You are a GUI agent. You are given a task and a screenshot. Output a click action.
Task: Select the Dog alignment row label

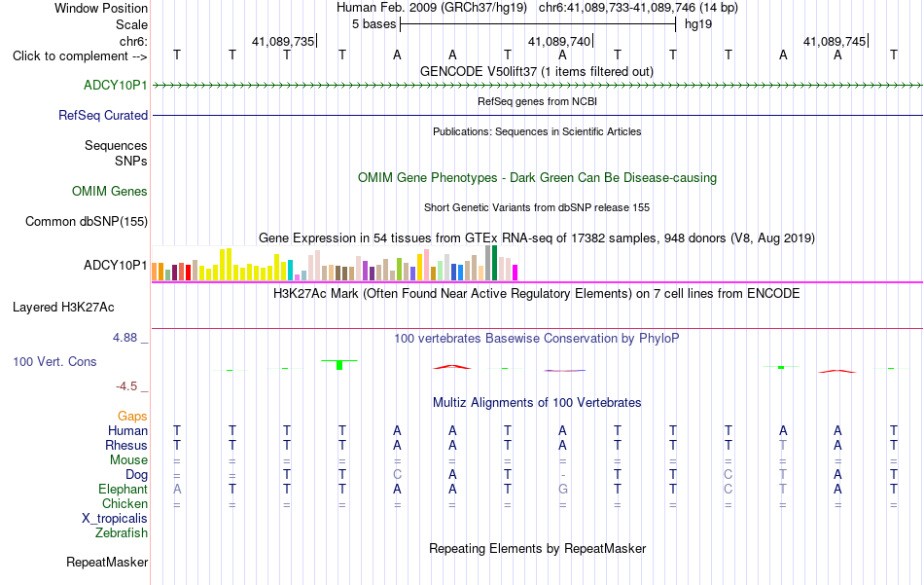click(x=136, y=475)
